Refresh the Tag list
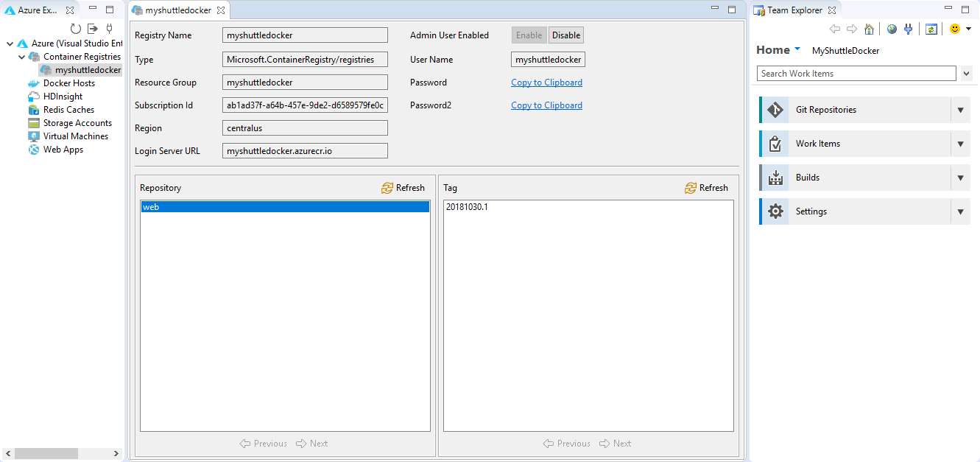 (706, 188)
